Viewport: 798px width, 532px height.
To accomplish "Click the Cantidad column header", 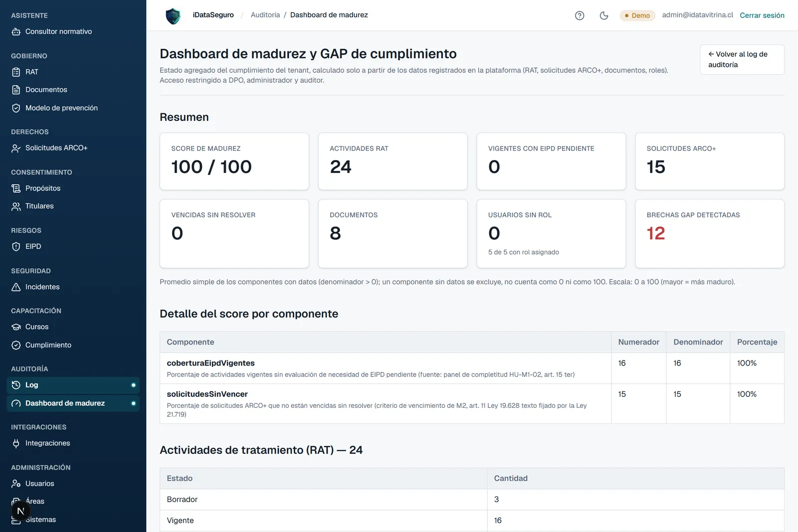I will 635,478.
